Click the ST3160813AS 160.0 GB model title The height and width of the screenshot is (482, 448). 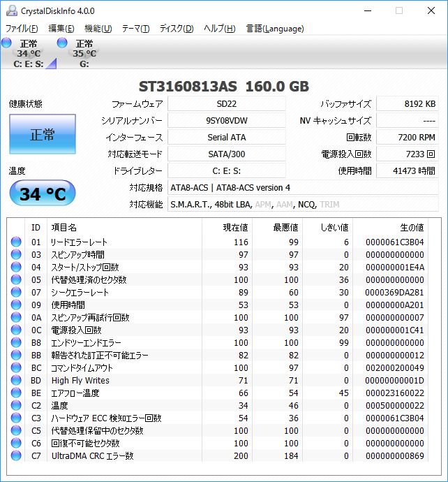click(x=224, y=87)
